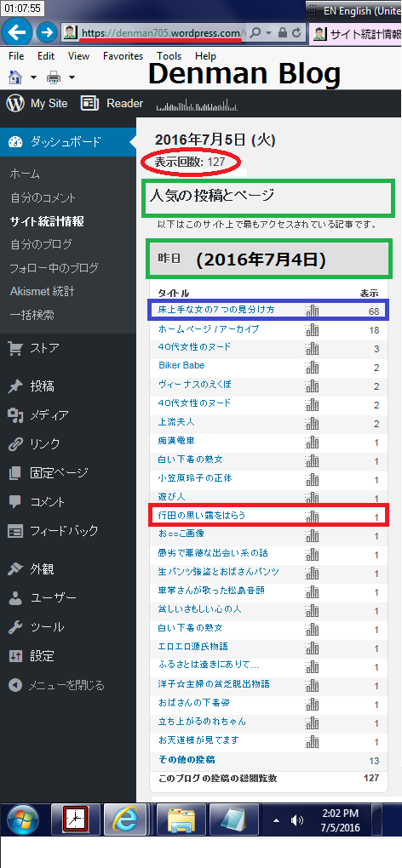The height and width of the screenshot is (868, 402).
Task: Select ダッシュボード in sidebar
Action: click(x=67, y=142)
